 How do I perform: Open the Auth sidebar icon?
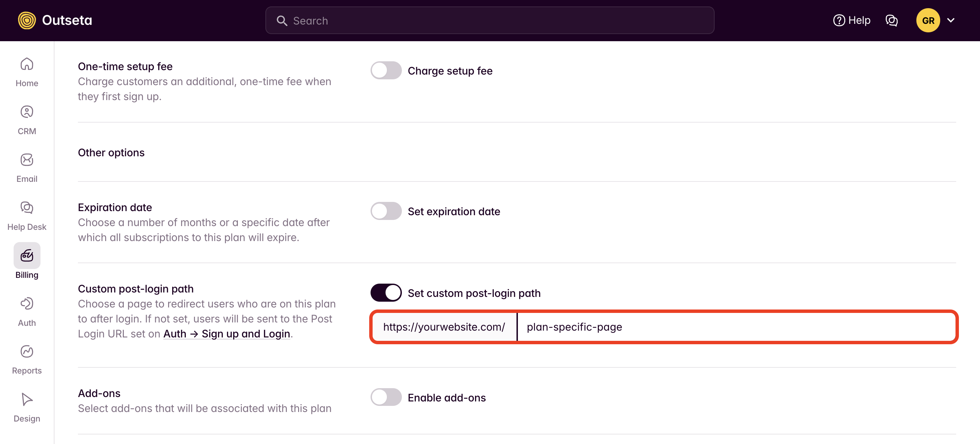[x=27, y=304]
